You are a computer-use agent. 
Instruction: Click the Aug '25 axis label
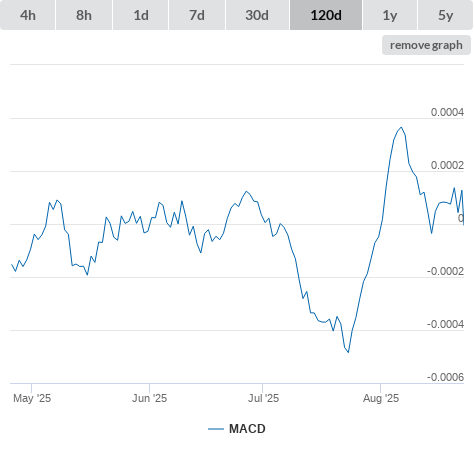point(381,398)
